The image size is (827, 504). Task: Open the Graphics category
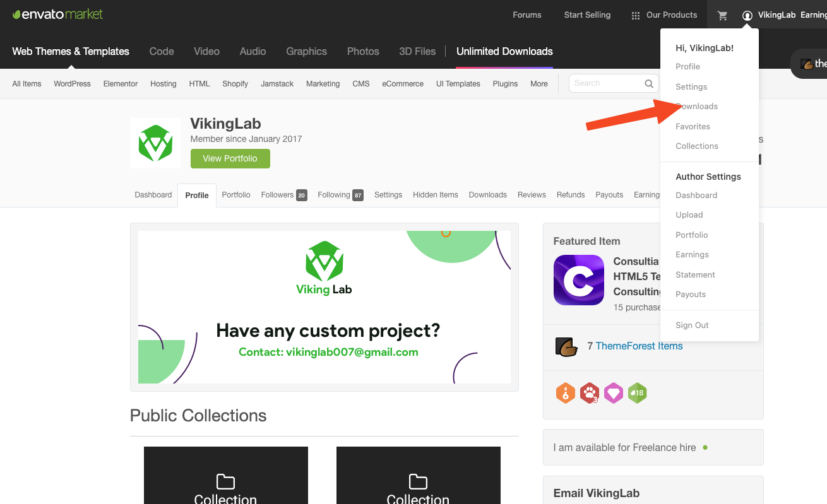click(x=306, y=52)
